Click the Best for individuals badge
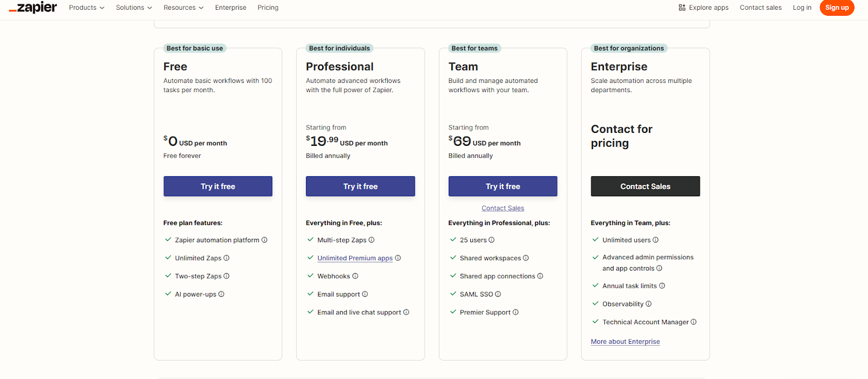868x379 pixels. point(340,48)
